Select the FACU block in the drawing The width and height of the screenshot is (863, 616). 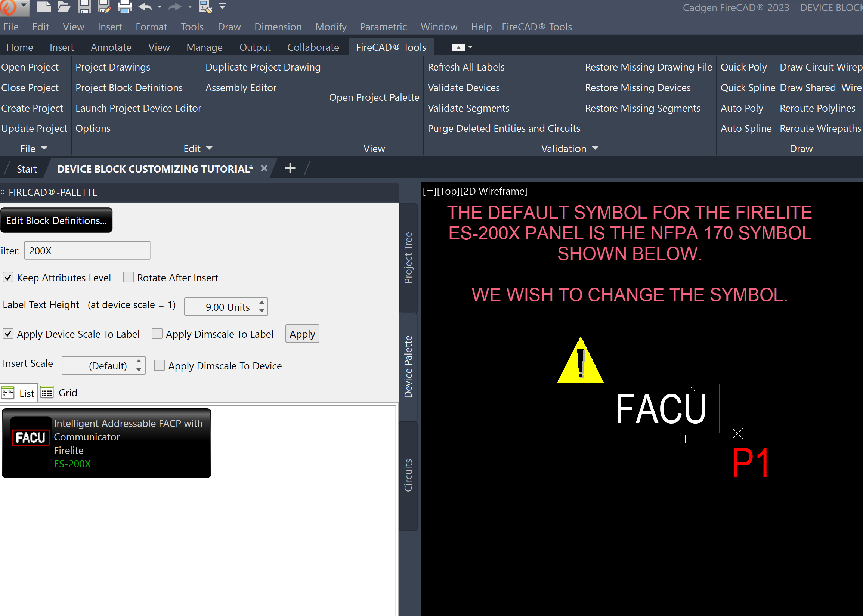tap(661, 408)
